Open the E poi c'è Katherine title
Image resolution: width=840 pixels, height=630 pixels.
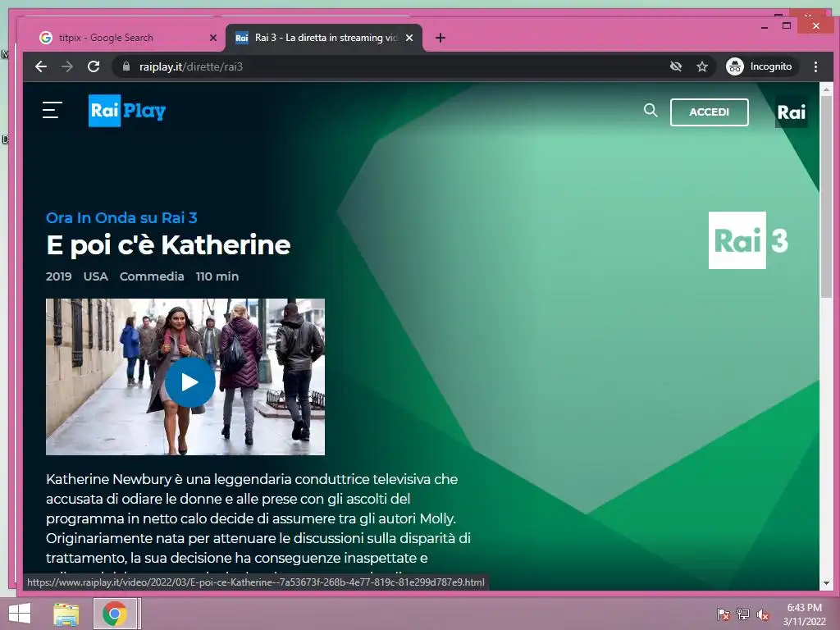(x=168, y=244)
